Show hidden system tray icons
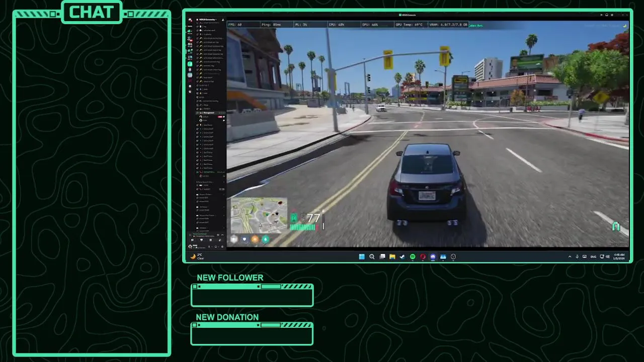The height and width of the screenshot is (362, 644). (x=570, y=256)
